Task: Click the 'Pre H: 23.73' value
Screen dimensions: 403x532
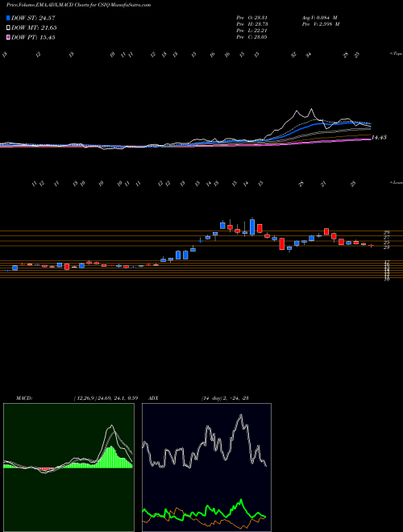Action: pyautogui.click(x=252, y=24)
